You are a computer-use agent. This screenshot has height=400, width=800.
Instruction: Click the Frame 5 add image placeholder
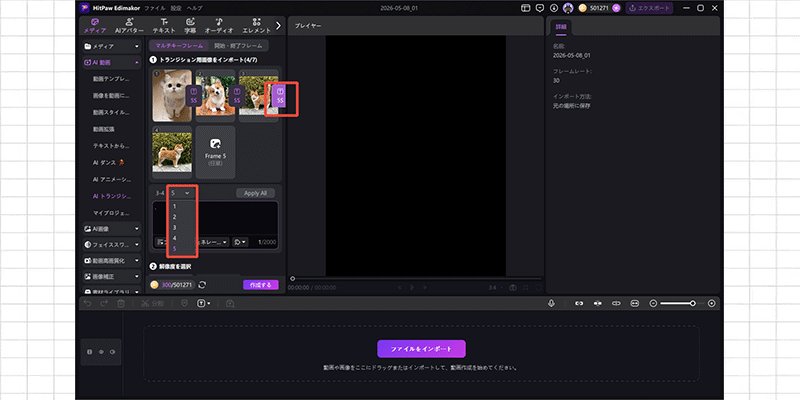(215, 152)
